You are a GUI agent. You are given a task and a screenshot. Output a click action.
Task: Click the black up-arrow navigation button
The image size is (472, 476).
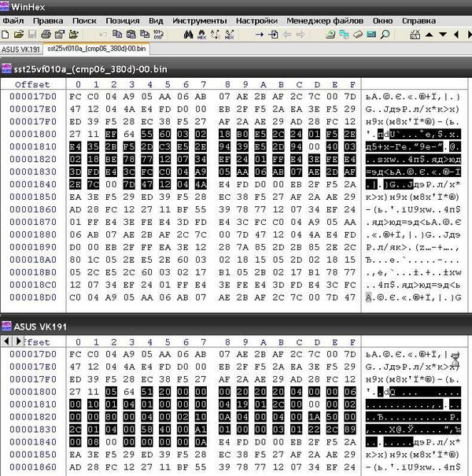tap(430, 35)
